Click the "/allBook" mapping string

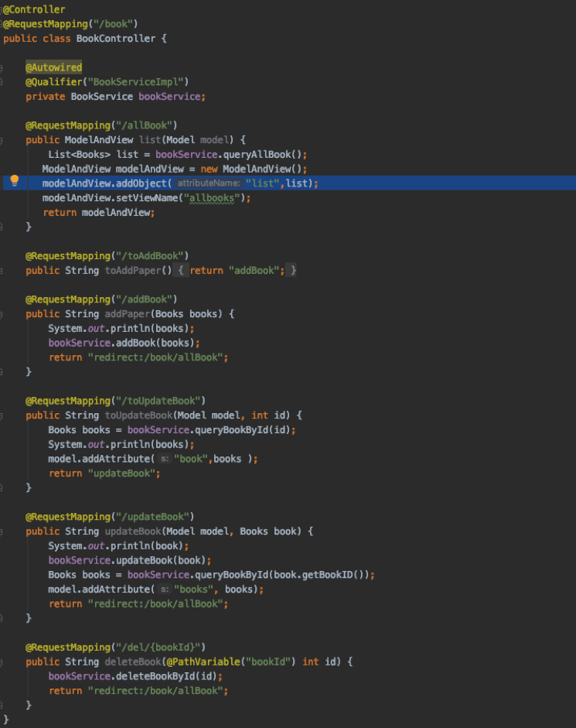(144, 125)
